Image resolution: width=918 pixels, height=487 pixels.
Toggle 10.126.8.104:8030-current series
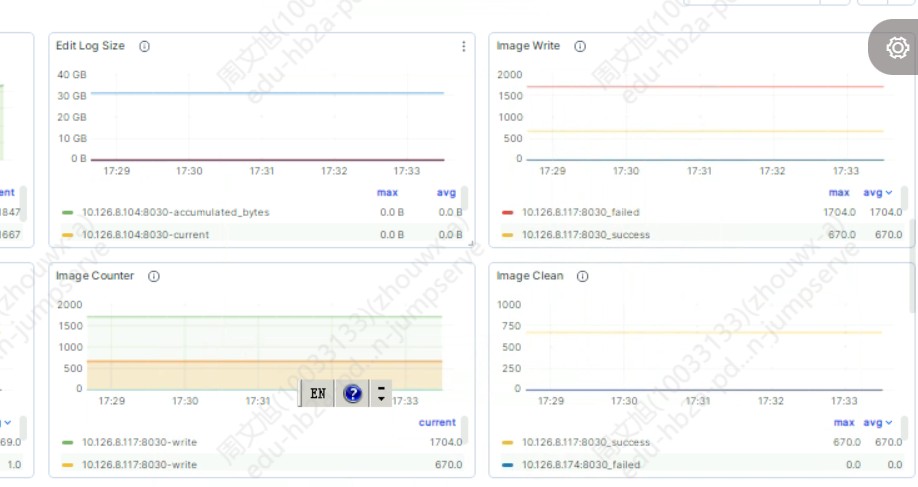pos(145,235)
